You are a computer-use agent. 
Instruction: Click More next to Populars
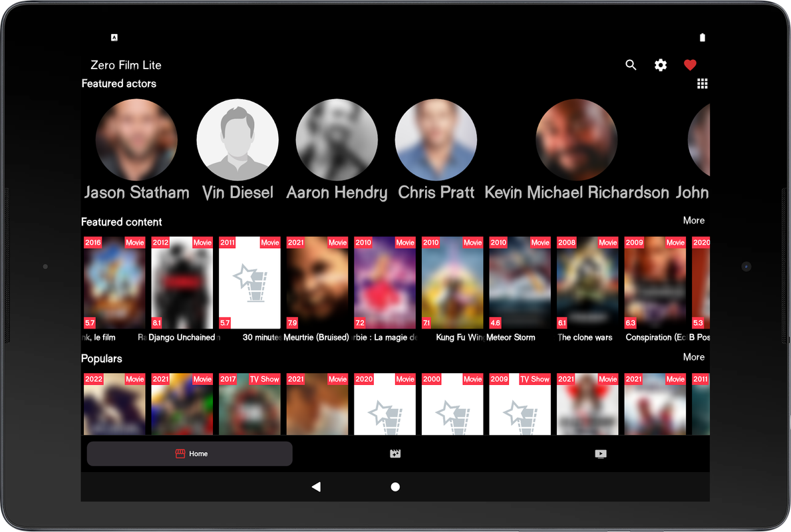pyautogui.click(x=694, y=357)
